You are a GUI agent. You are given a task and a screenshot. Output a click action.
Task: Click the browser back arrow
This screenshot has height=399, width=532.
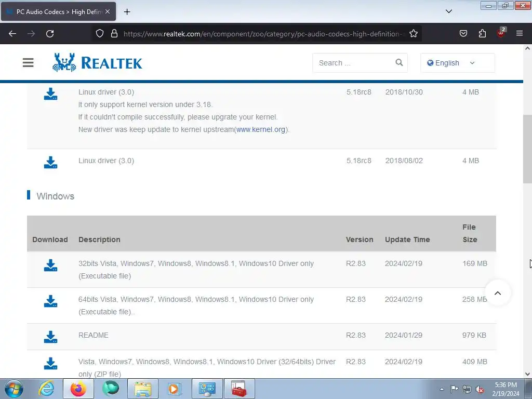pos(12,34)
